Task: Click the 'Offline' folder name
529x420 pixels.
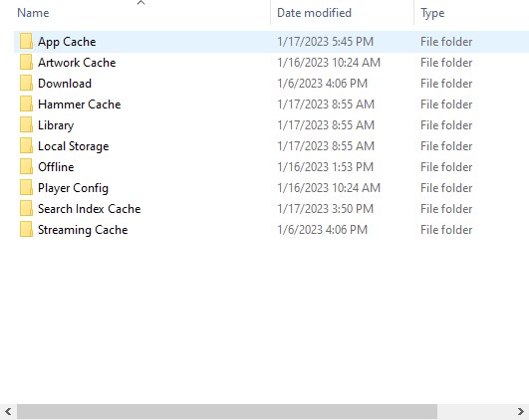Action: pos(56,167)
